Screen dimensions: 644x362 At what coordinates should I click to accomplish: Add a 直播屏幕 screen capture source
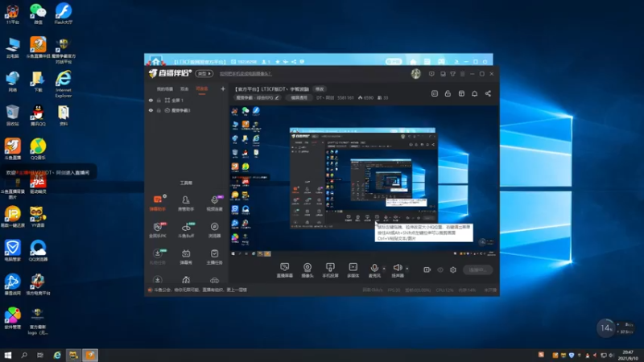coord(285,270)
